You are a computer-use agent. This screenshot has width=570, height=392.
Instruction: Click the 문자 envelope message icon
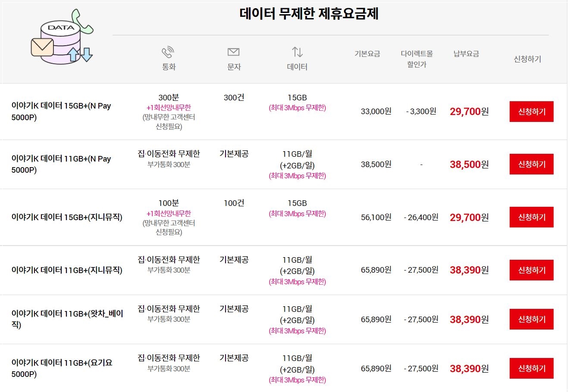[233, 52]
